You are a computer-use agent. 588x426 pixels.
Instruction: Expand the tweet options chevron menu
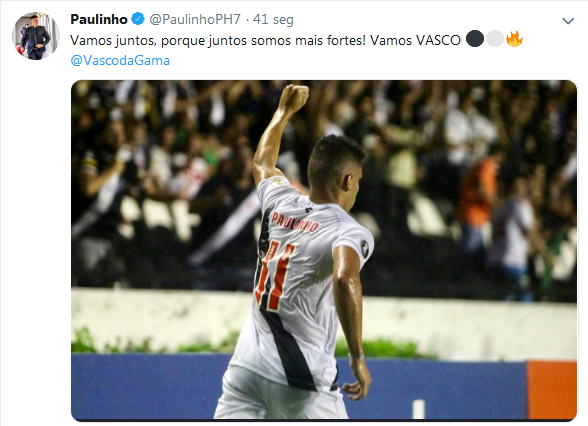(568, 21)
